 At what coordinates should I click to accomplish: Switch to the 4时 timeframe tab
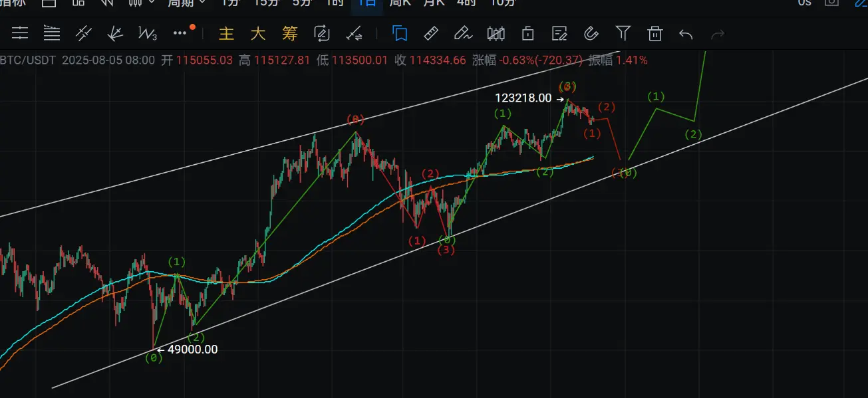[466, 3]
